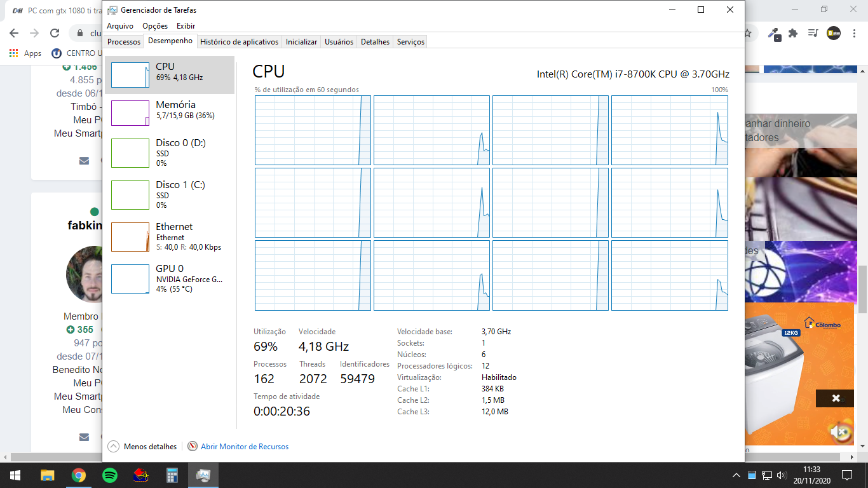868x488 pixels.
Task: Open Chrome's media control playlist icon
Action: [813, 33]
